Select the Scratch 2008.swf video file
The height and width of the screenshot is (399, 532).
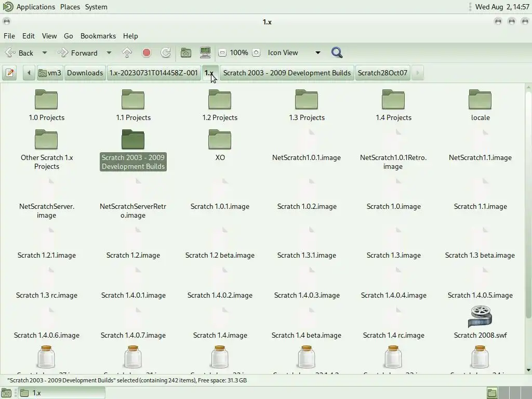click(480, 322)
